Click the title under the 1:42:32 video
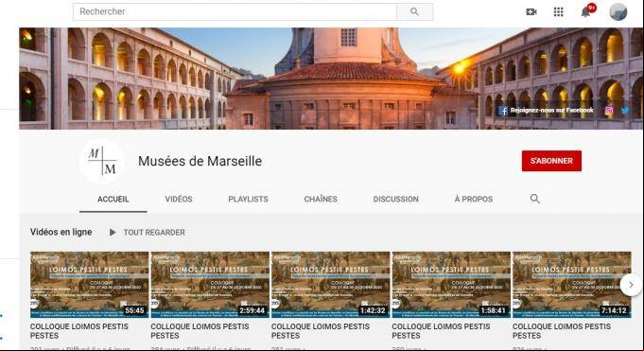This screenshot has width=644, height=351. click(x=321, y=331)
